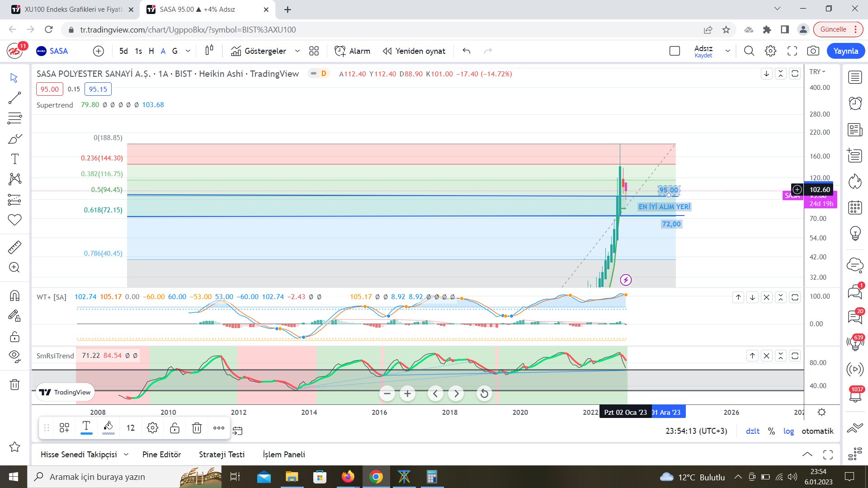Select the trend line drawing tool
This screenshot has width=868, height=488.
click(14, 98)
